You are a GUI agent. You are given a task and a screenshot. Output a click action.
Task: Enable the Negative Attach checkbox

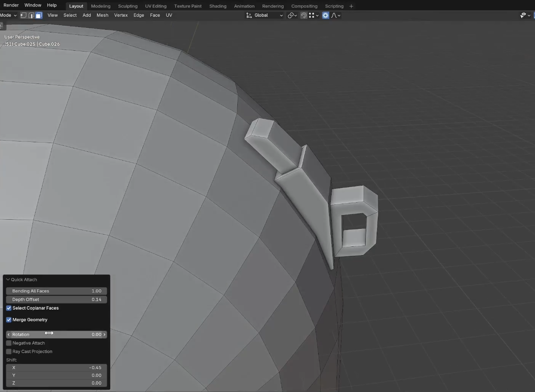coord(9,343)
